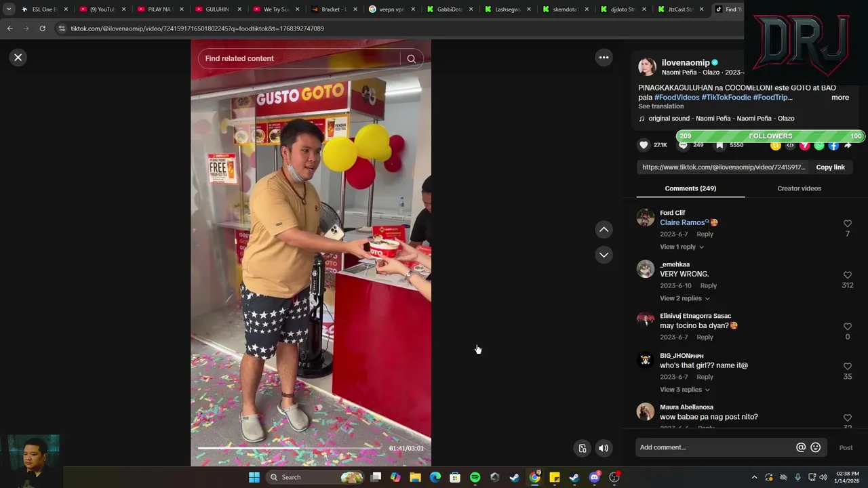
Task: Open File Explorer from taskbar
Action: tap(415, 477)
